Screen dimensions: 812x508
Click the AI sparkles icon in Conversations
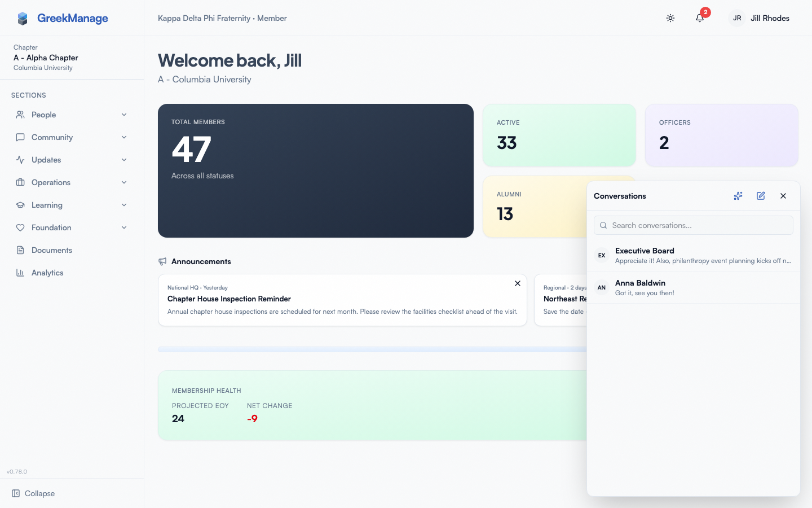tap(738, 196)
